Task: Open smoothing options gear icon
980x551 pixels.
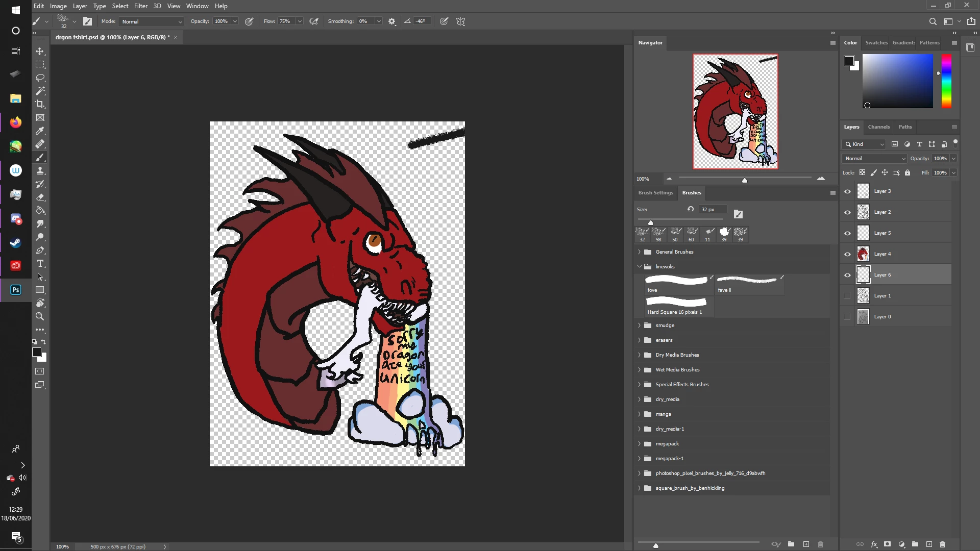Action: pyautogui.click(x=392, y=21)
